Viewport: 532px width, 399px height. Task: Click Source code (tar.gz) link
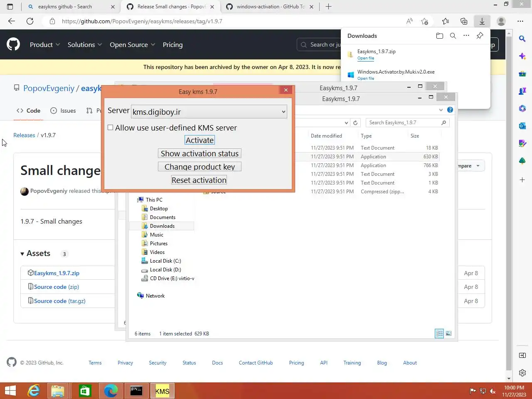point(59,301)
